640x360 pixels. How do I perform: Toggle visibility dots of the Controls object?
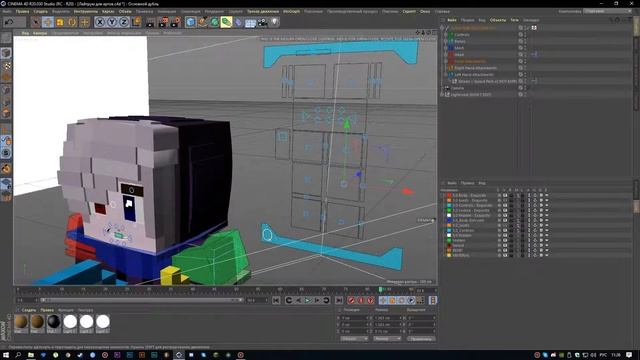(x=525, y=35)
